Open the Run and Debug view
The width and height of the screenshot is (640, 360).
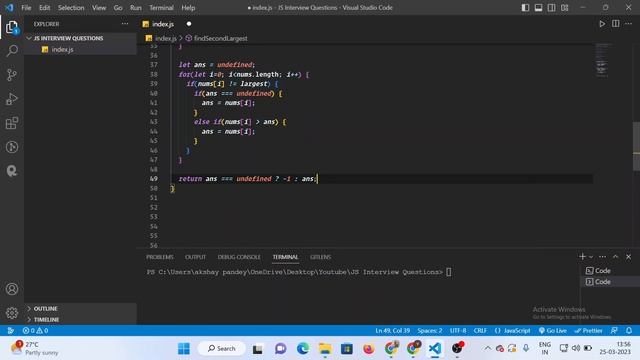(x=12, y=99)
